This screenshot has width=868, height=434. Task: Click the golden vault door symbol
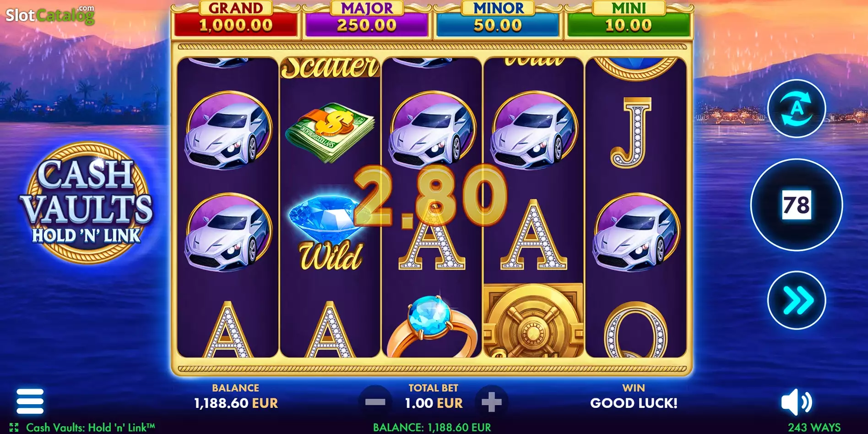(x=533, y=320)
